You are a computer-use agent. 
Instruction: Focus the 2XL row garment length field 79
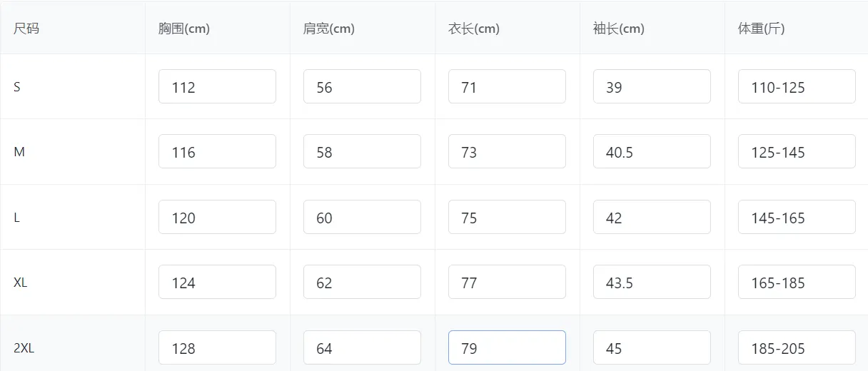(x=507, y=347)
